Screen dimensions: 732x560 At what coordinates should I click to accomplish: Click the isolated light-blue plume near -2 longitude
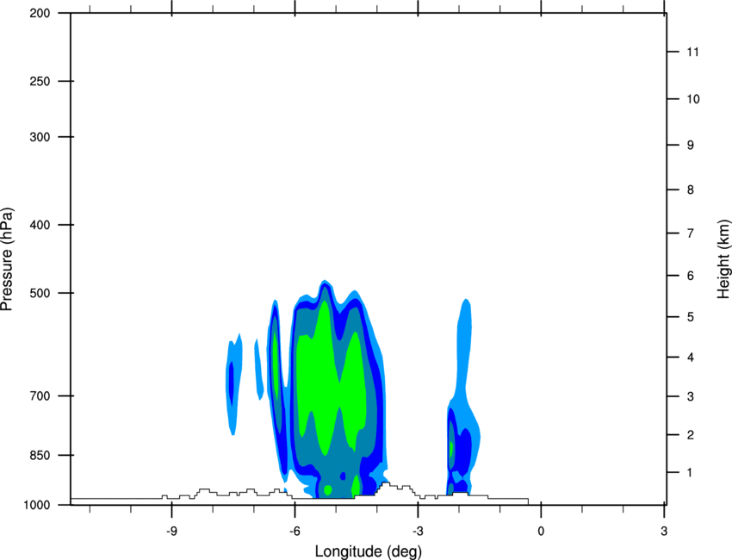(x=463, y=397)
